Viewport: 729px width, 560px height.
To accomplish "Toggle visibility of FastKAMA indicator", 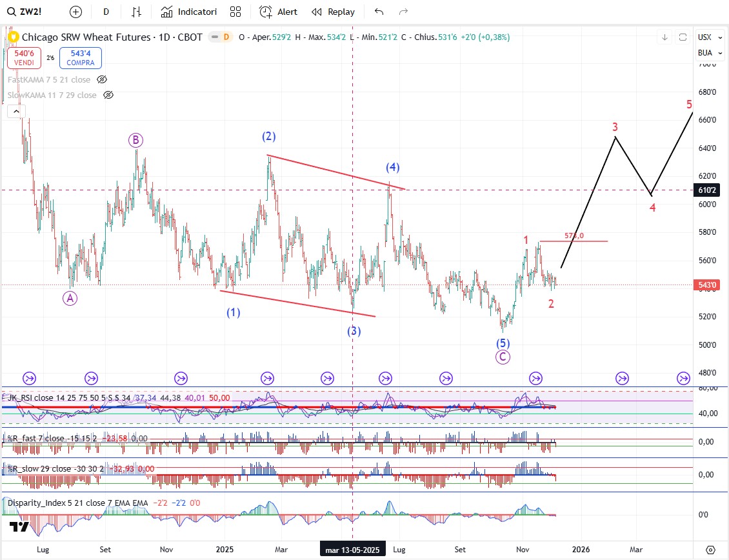I will point(101,79).
